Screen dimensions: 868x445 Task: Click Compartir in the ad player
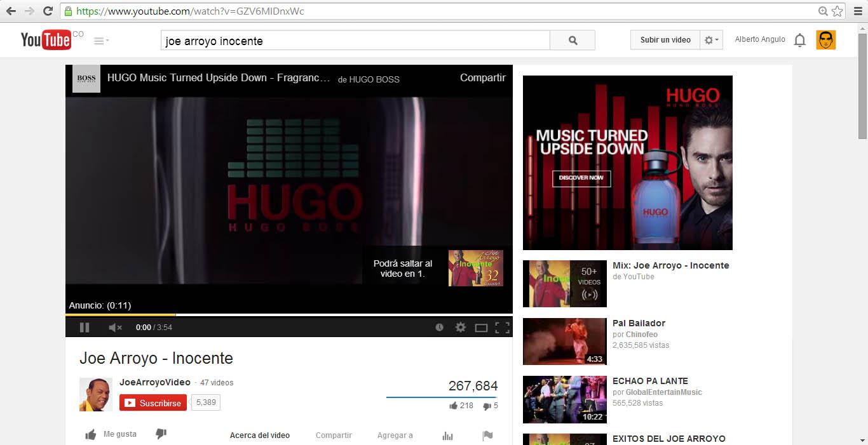coord(483,77)
